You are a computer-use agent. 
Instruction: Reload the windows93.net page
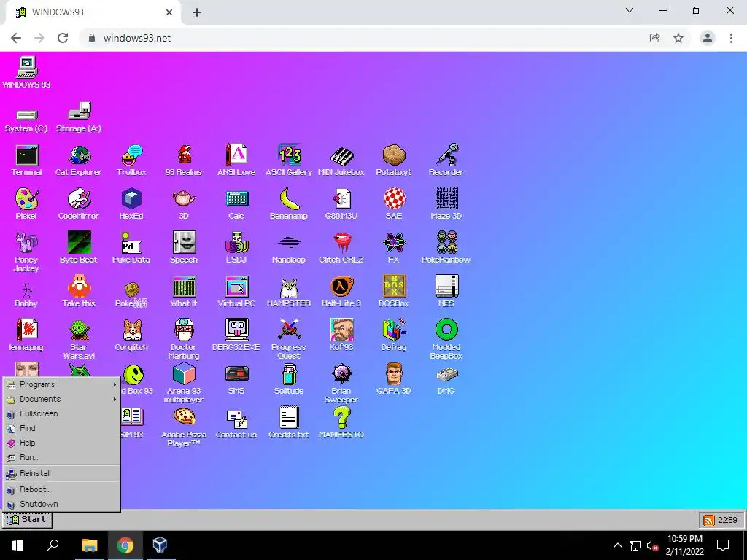tap(63, 38)
